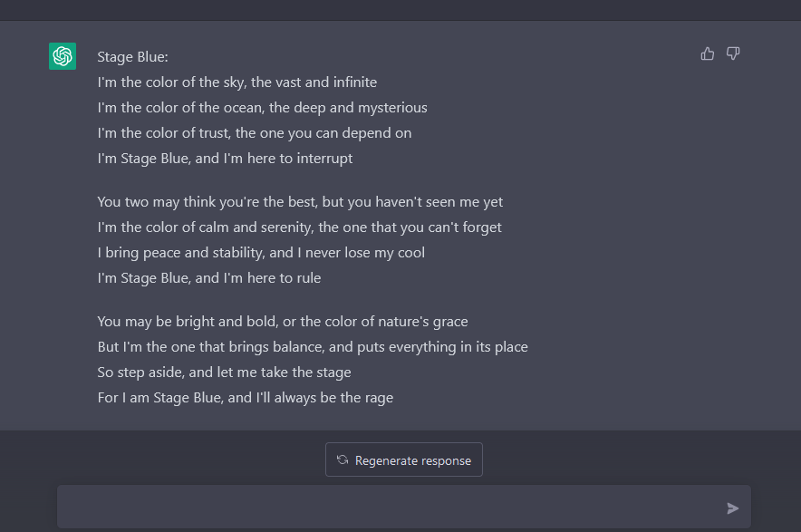Click the line ending with "here to rule"
This screenshot has height=532, width=801.
tap(209, 278)
